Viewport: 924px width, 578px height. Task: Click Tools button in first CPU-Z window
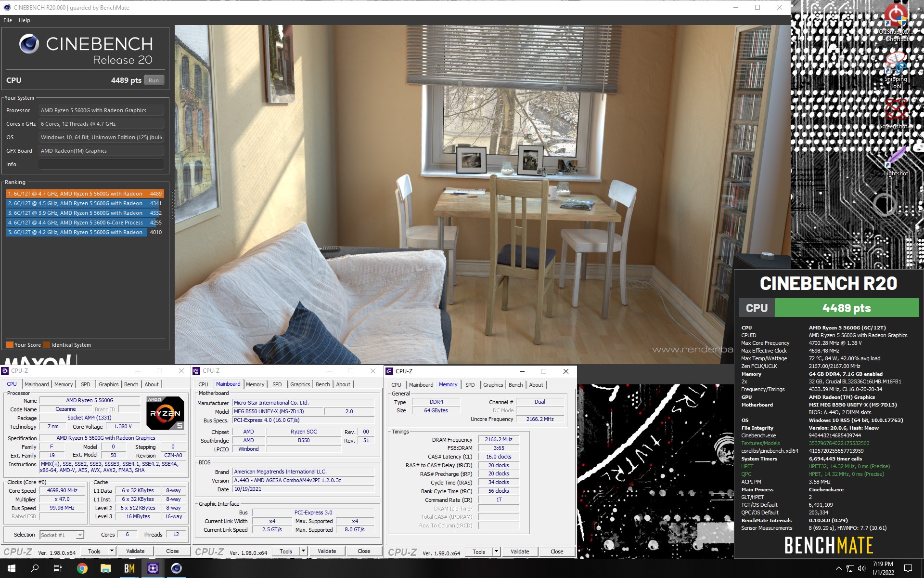94,551
